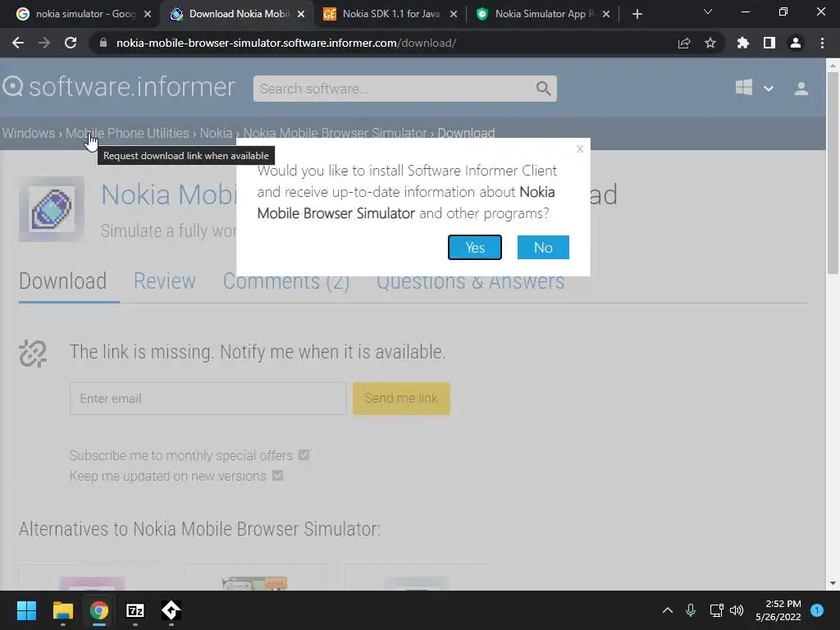Open Nokia Mobile Browser Simulator breadcrumb
840x630 pixels.
335,133
